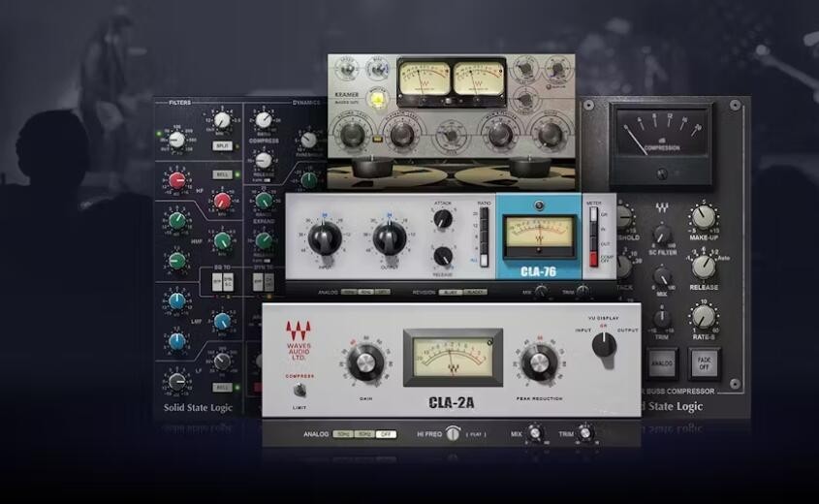Image resolution: width=819 pixels, height=504 pixels.
Task: Click the MAKE-UP knob on buss compressor
Action: (x=704, y=217)
